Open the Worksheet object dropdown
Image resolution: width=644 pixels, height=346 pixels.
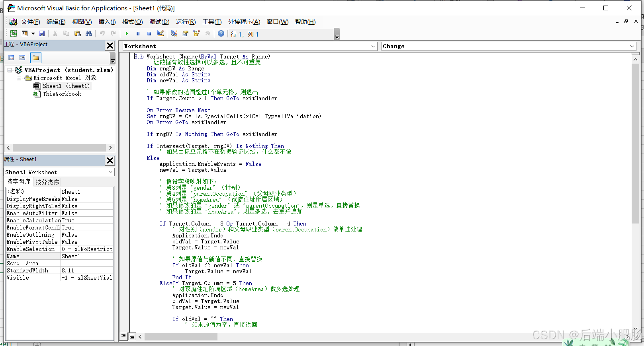click(373, 46)
